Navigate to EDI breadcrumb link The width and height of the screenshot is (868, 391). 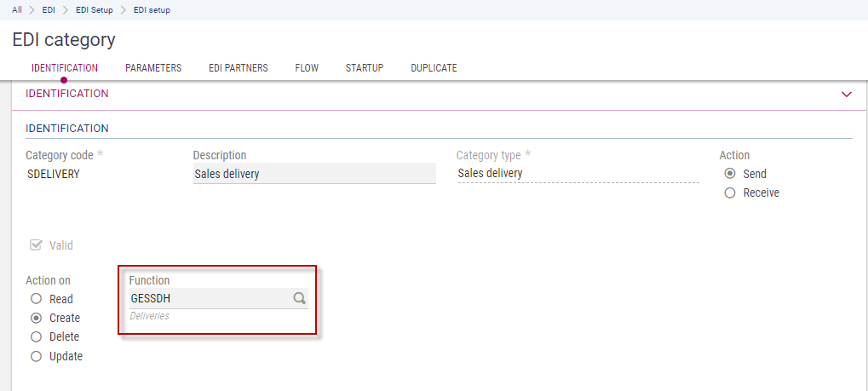pyautogui.click(x=49, y=9)
